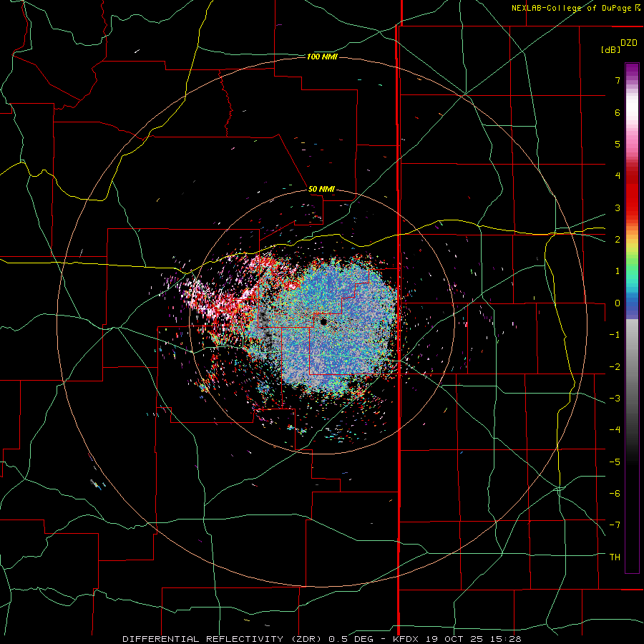Click the "1" tick on color scale
The image size is (644, 644).
point(618,271)
